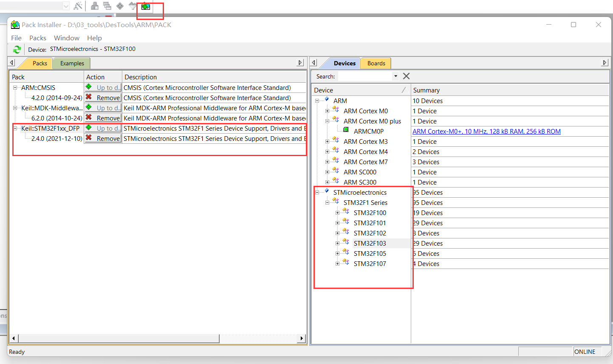Collapse the Keil::STM32F1xx_DFP pack node
613x364 pixels.
point(15,129)
